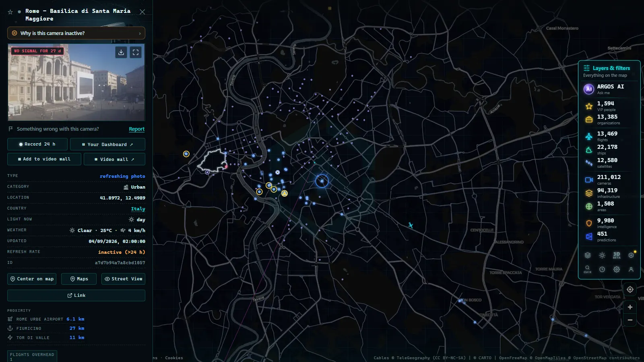This screenshot has width=644, height=362.
Task: Add camera to video wall
Action: click(x=44, y=159)
